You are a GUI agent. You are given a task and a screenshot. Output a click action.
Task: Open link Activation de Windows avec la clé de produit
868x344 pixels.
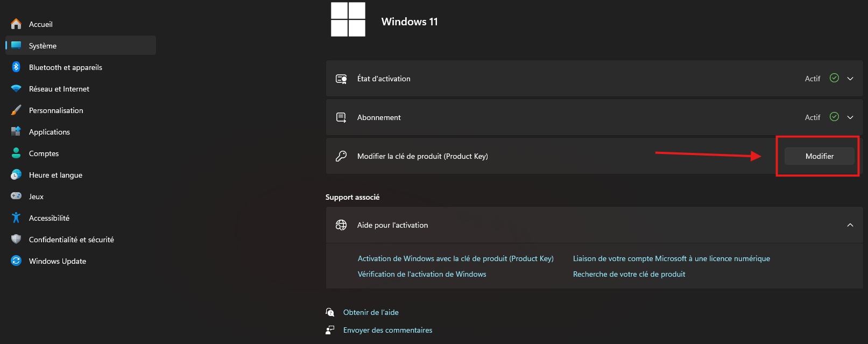pyautogui.click(x=455, y=258)
